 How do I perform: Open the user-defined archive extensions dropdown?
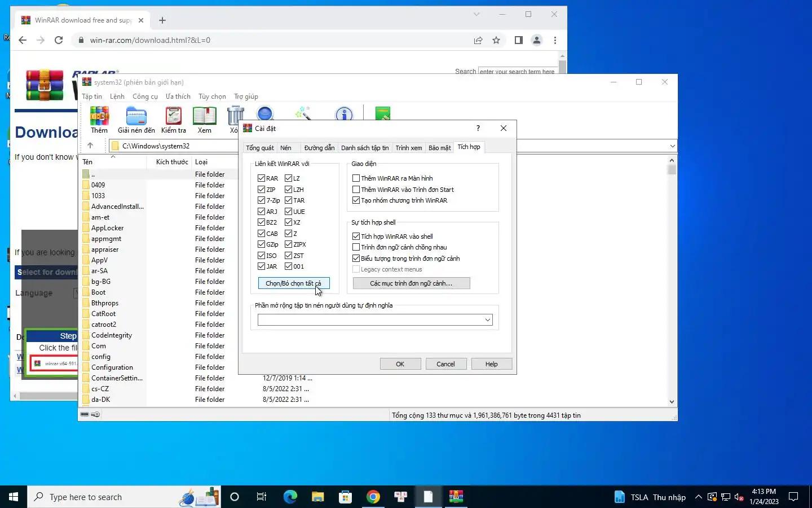coord(487,320)
